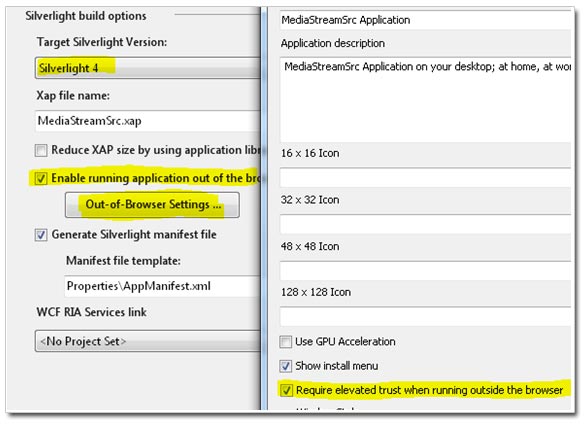Enable Use GPU Acceleration checkbox

pyautogui.click(x=286, y=342)
